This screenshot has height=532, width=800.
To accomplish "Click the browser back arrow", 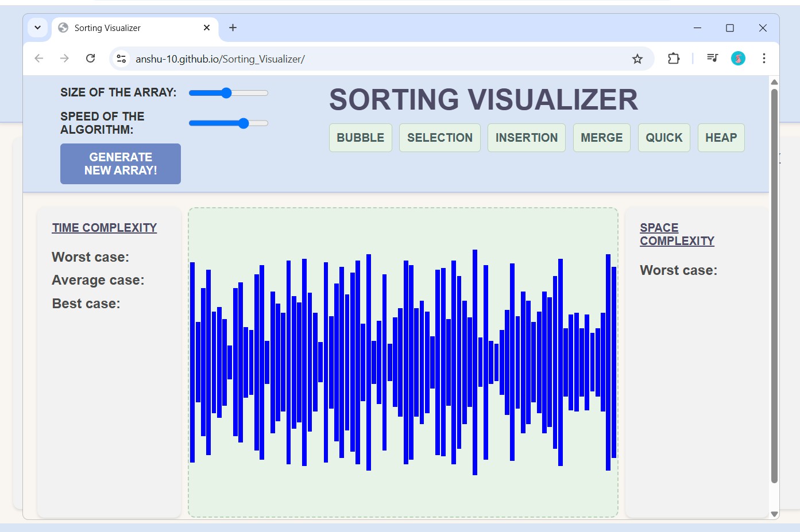I will [x=39, y=59].
